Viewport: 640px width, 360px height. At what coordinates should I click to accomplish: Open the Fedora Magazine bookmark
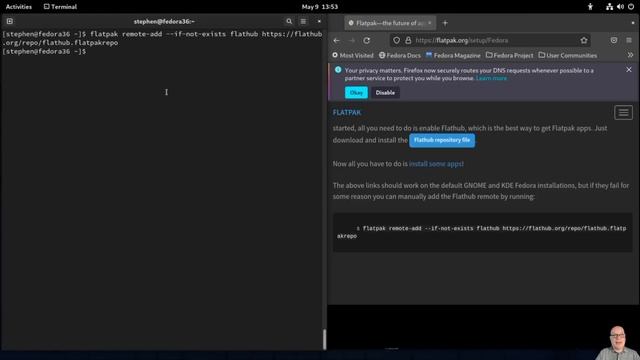453,56
